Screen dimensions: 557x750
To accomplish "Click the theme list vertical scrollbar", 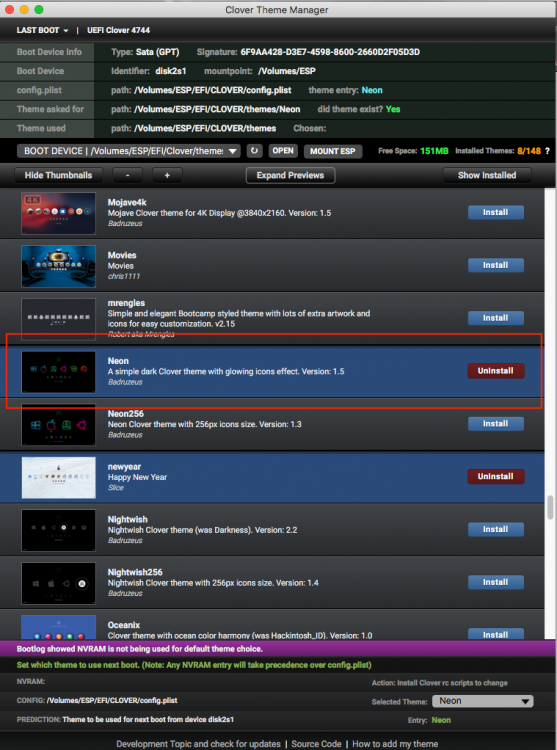I will (x=550, y=507).
